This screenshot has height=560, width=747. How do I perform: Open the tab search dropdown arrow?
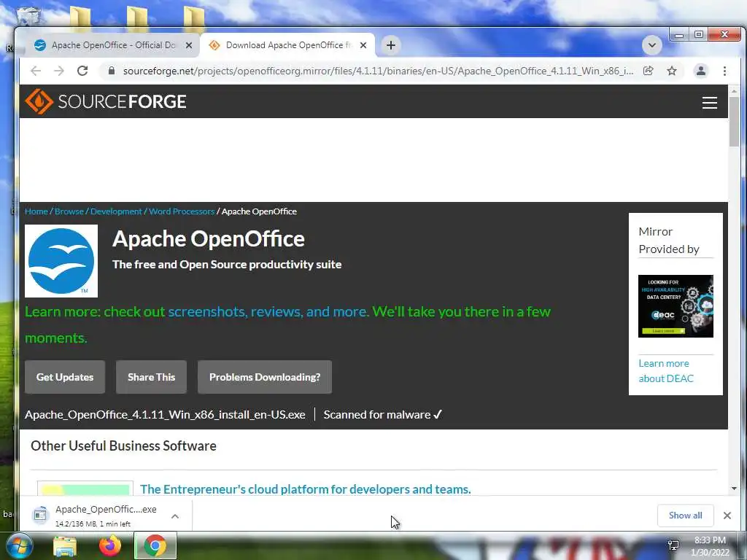pos(651,45)
